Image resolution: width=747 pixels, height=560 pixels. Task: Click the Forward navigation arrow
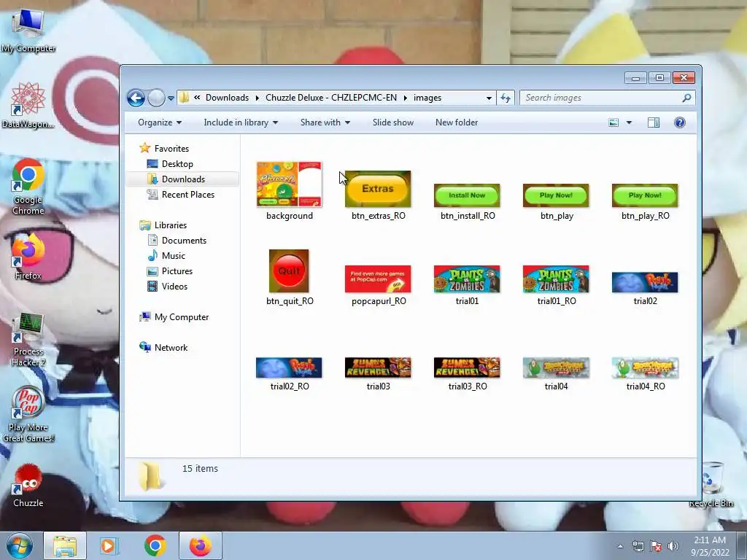point(156,98)
